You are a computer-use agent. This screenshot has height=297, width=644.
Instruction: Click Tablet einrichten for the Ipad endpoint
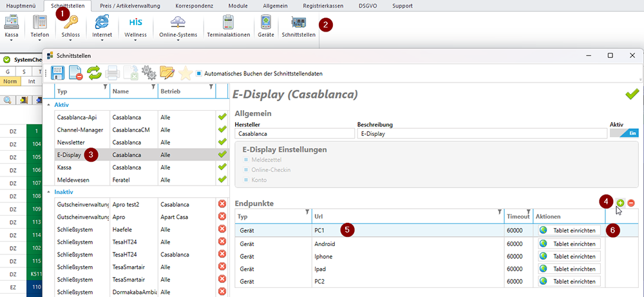[x=569, y=269]
